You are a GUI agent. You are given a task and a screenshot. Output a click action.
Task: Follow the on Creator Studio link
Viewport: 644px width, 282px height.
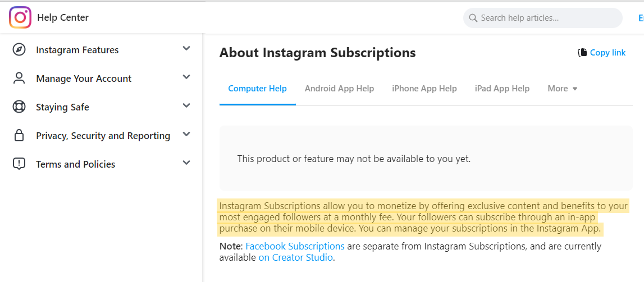pos(296,257)
